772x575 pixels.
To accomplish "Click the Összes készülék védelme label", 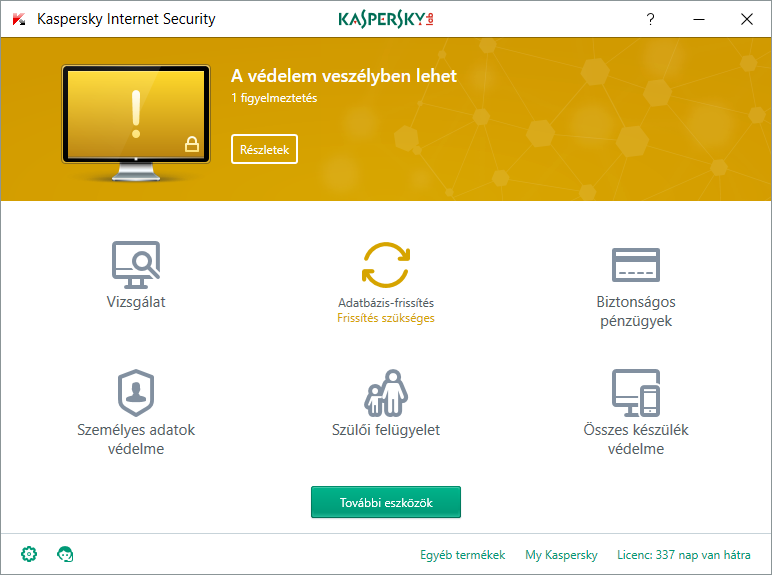I will click(636, 439).
